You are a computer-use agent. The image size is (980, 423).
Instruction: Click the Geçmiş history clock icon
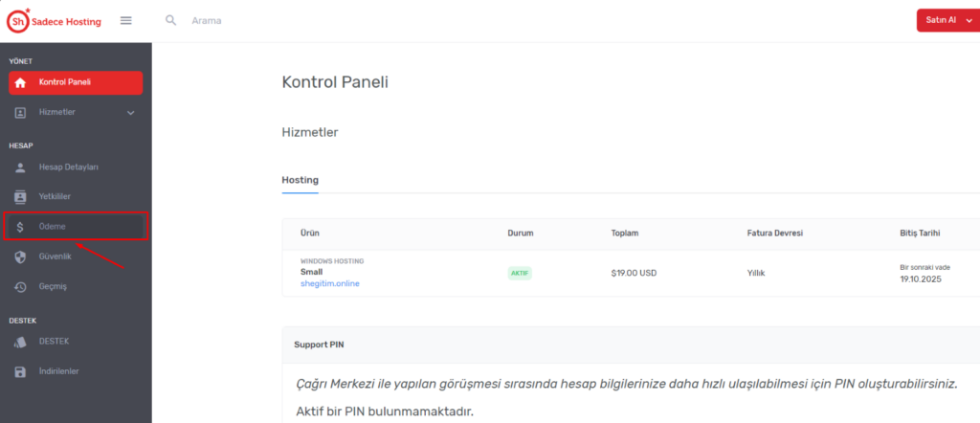(x=21, y=287)
